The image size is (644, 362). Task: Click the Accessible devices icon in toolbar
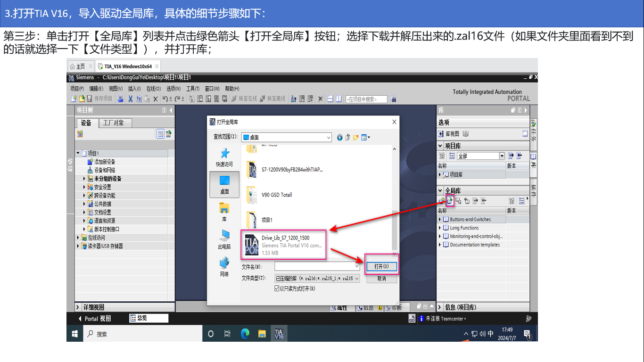tap(293, 99)
